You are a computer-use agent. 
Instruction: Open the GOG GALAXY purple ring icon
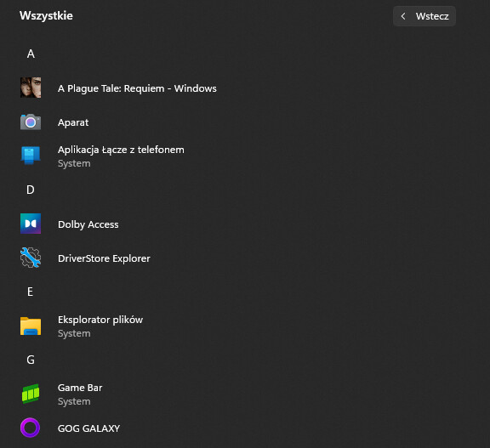(x=31, y=428)
